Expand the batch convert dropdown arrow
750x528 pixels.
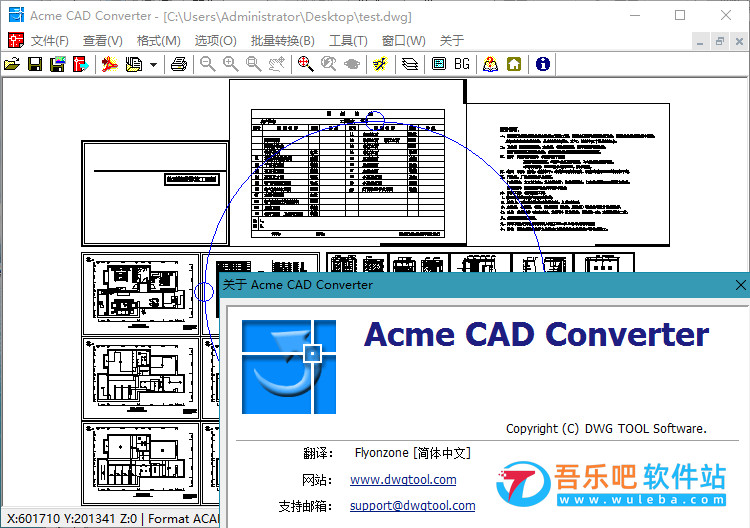point(154,64)
